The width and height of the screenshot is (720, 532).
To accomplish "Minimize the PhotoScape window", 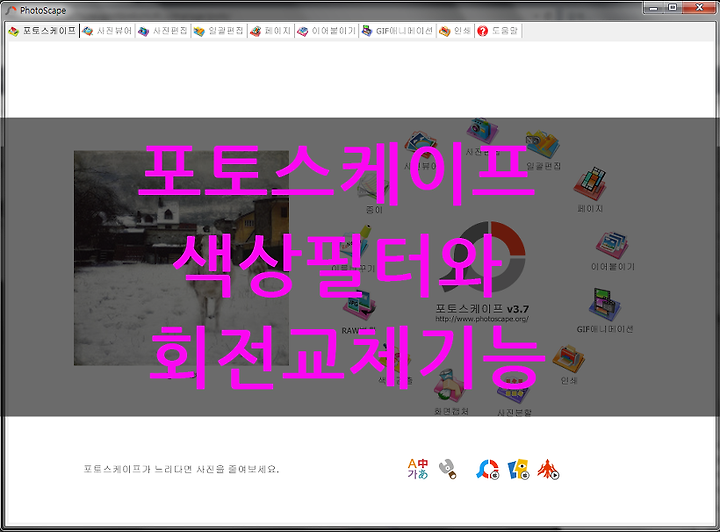I will pyautogui.click(x=653, y=7).
